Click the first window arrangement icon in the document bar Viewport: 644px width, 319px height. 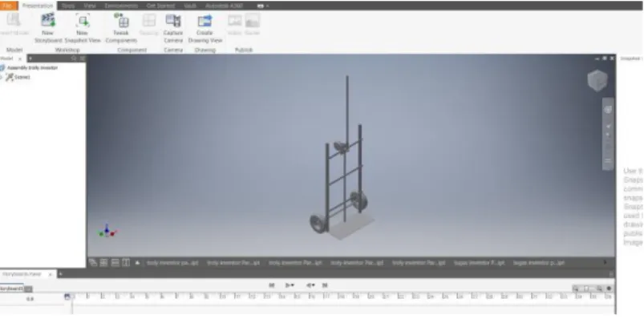pyautogui.click(x=93, y=263)
